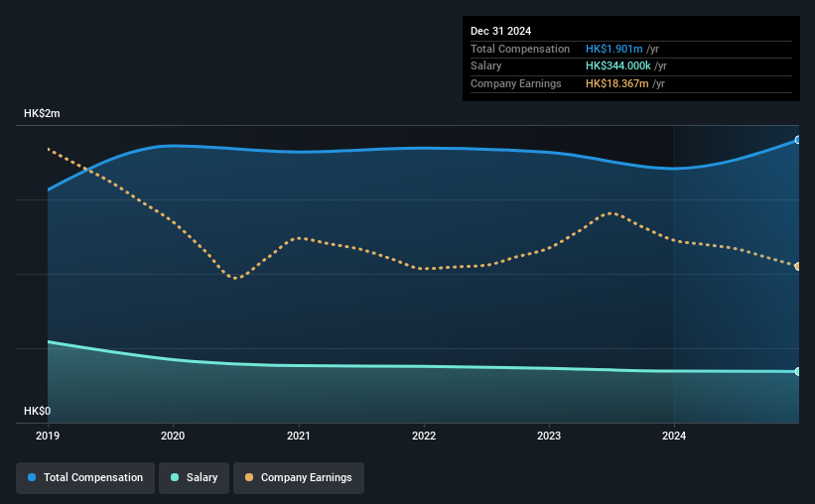
Task: Click the blue Total Compensation legend dot
Action: tap(32, 477)
